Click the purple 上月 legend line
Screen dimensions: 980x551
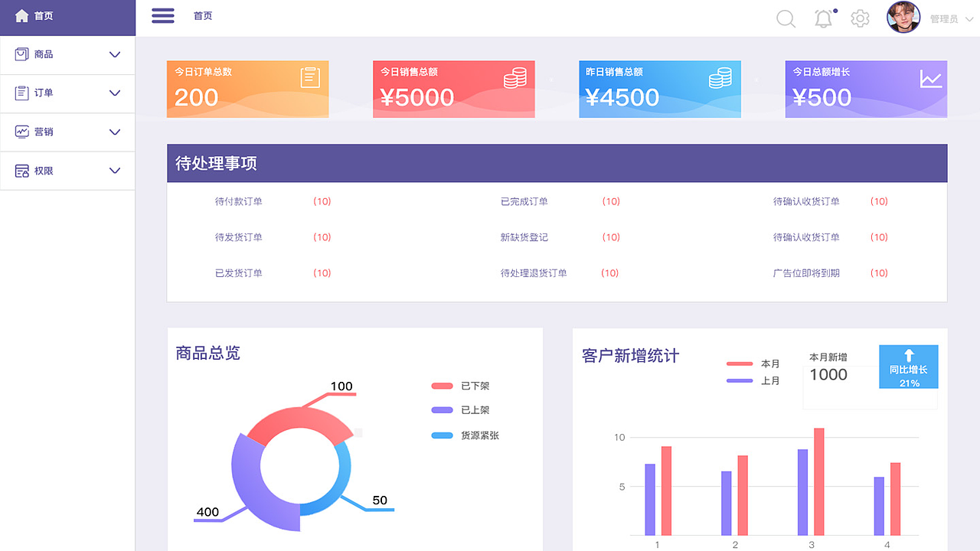pyautogui.click(x=740, y=380)
